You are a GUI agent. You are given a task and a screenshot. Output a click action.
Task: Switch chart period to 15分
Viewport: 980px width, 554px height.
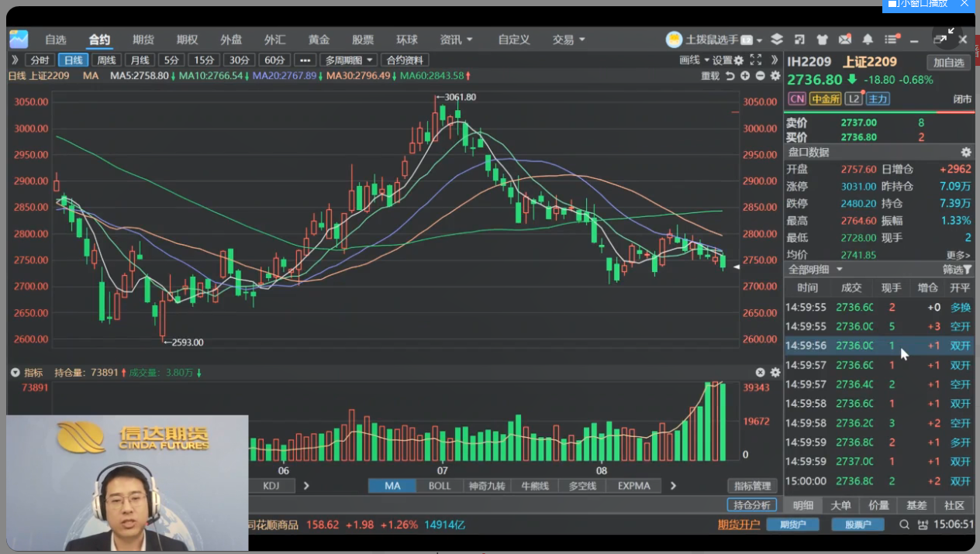[204, 60]
